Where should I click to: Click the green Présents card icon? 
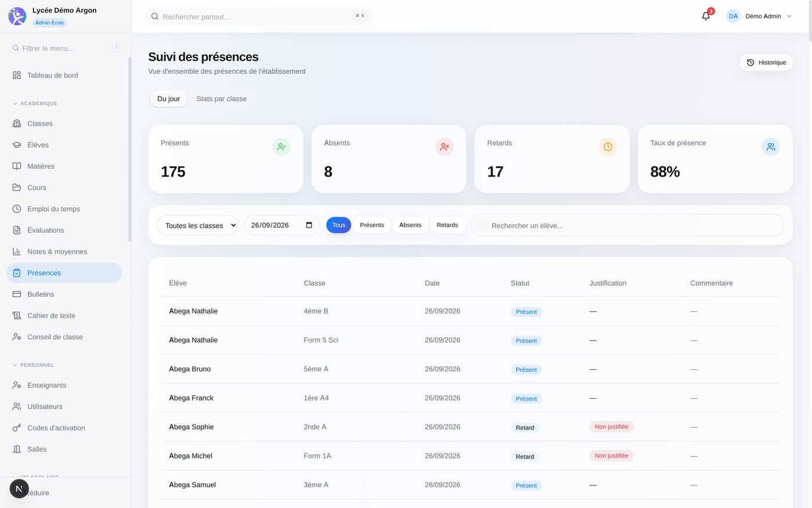tap(281, 147)
